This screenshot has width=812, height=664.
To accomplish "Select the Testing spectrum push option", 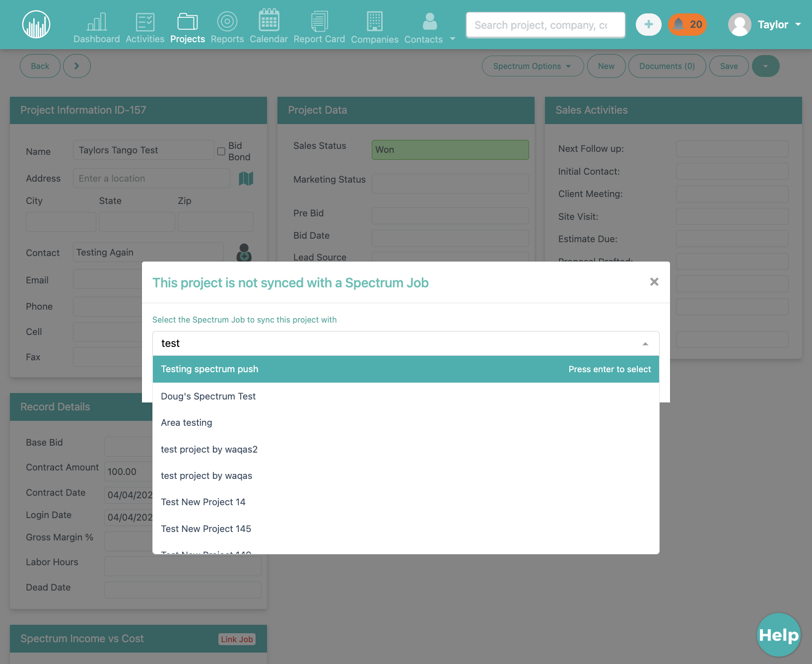I will (x=406, y=369).
